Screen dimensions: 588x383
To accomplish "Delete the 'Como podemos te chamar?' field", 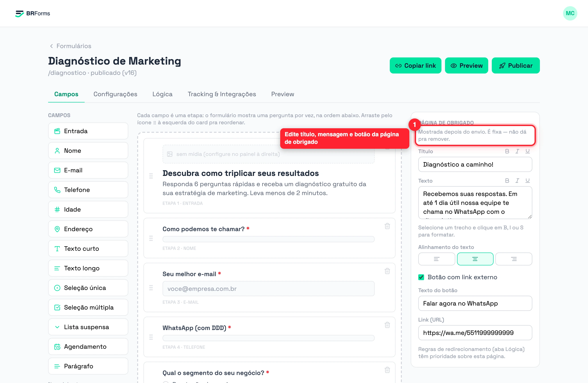I will 387,226.
